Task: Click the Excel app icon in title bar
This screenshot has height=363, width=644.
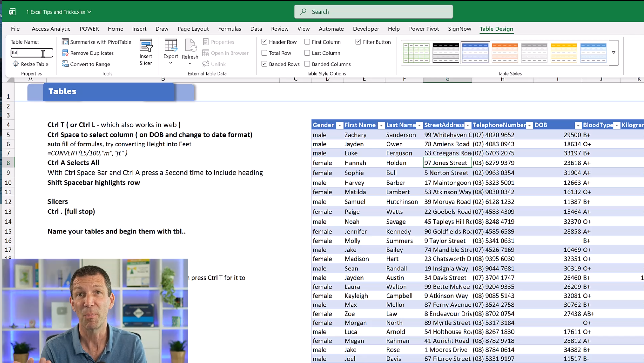Action: point(12,12)
